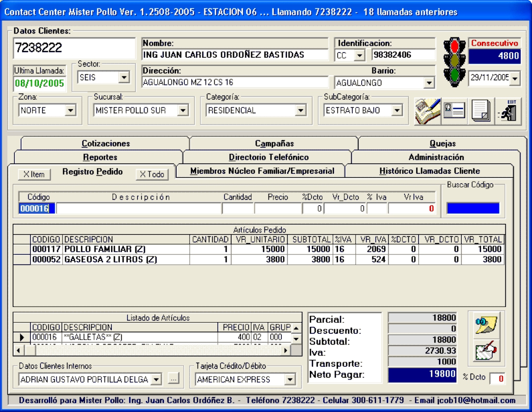The image size is (532, 412).
Task: Click the X Todo button
Action: 152,174
